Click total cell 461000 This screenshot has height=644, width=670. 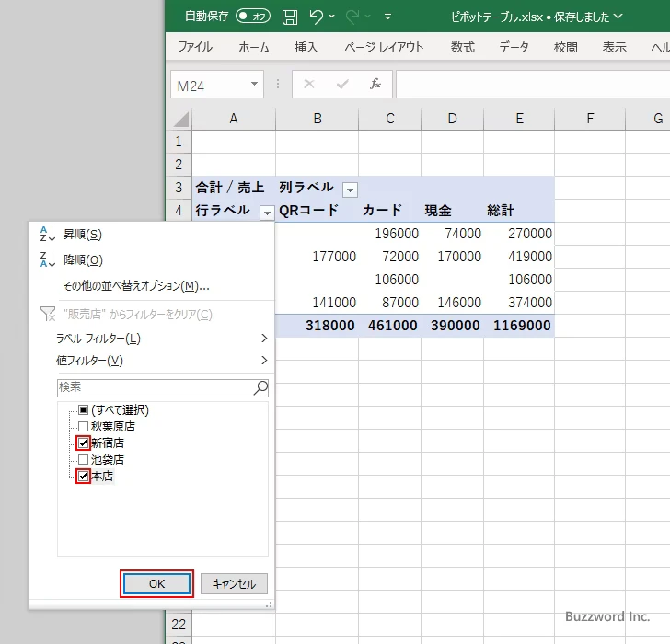point(389,326)
